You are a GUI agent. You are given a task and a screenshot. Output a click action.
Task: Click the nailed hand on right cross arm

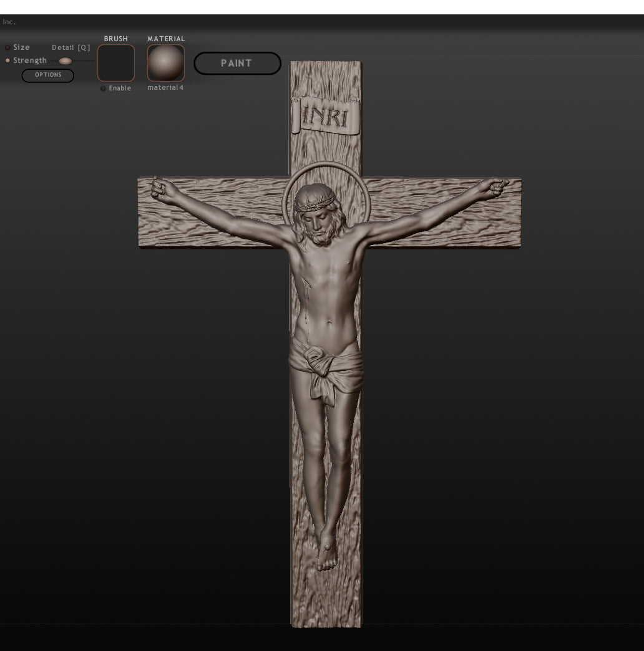[495, 187]
